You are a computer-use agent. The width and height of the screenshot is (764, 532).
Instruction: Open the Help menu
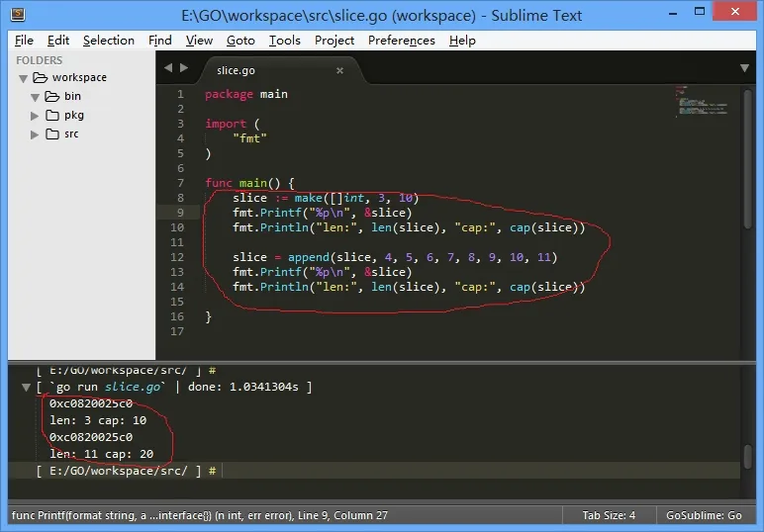click(462, 41)
